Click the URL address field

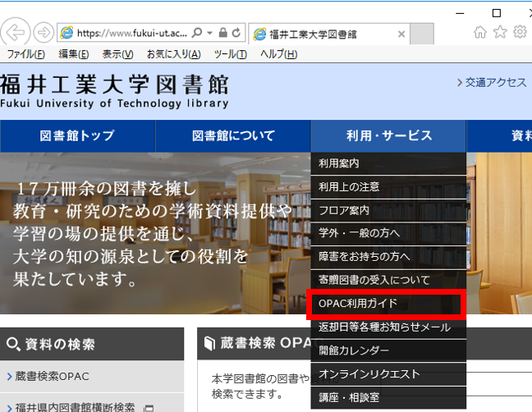click(x=131, y=34)
